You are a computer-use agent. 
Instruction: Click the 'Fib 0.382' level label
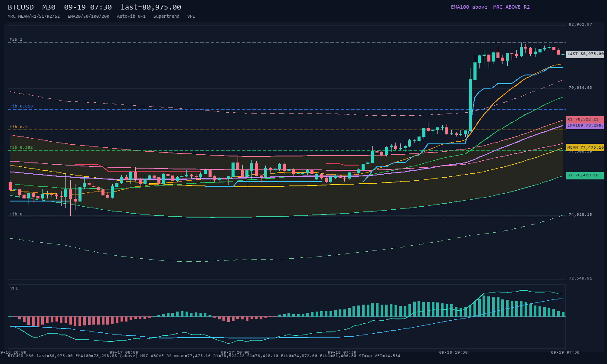point(21,147)
